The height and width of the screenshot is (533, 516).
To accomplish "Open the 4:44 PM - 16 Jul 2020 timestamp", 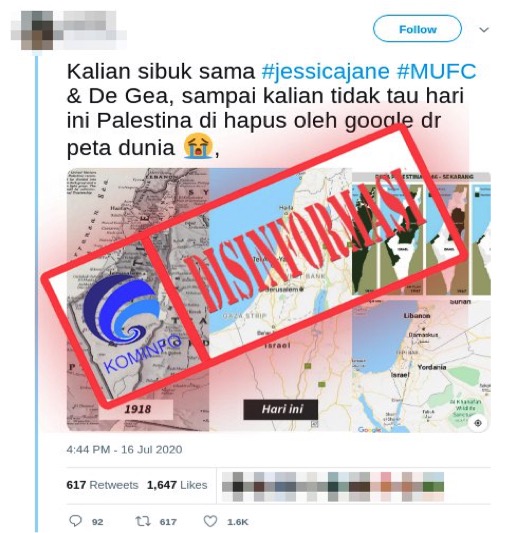I will click(x=124, y=449).
